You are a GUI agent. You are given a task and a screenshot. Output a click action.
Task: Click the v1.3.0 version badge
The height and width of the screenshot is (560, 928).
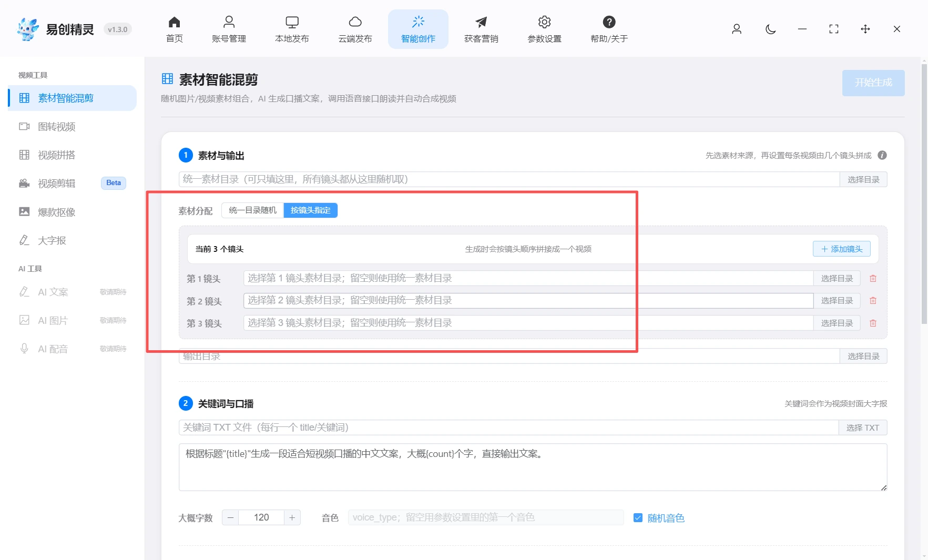click(x=118, y=29)
